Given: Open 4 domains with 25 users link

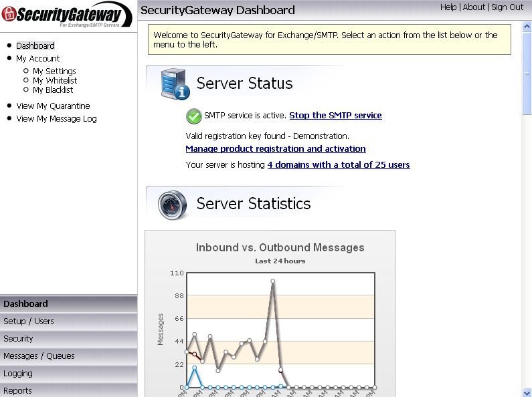Looking at the screenshot, I should (339, 164).
